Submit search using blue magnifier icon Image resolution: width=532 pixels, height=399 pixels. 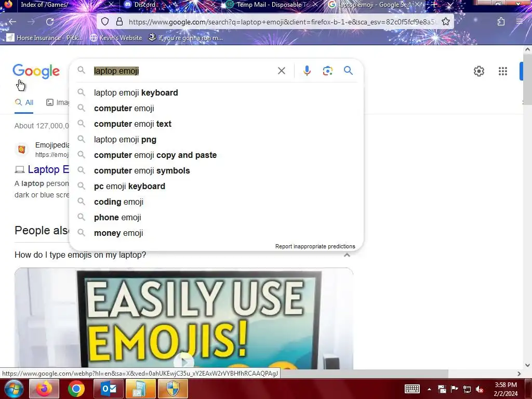coord(348,71)
